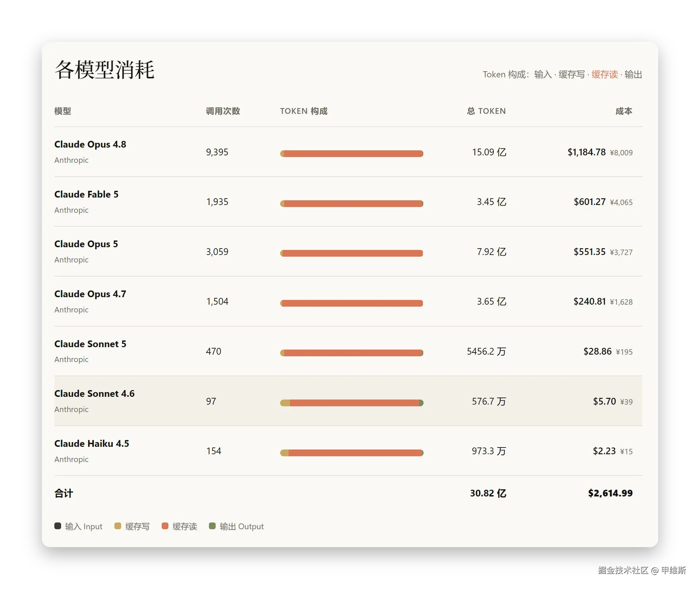This screenshot has width=700, height=589.
Task: Click the 97 call count value
Action: [x=211, y=402]
